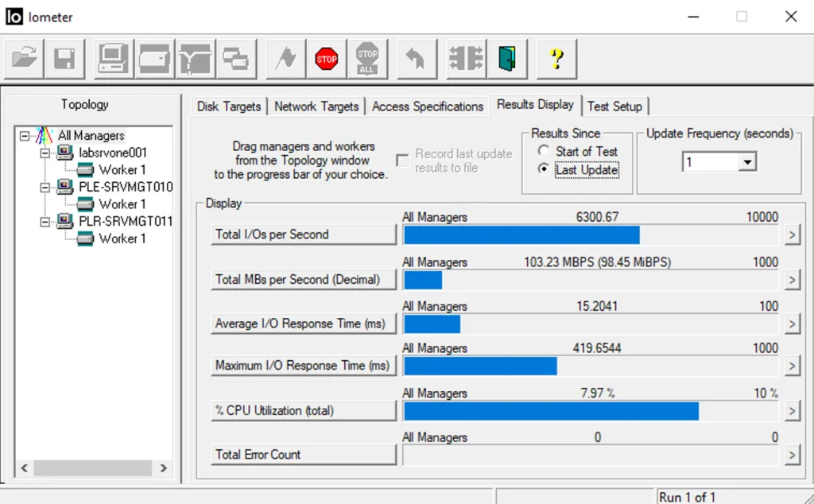Click the Maximum I/O Response Time progress bar
This screenshot has height=504, width=814.
(x=591, y=366)
